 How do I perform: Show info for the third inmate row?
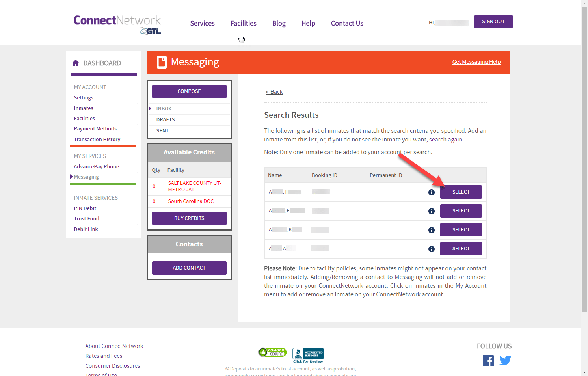[432, 230]
